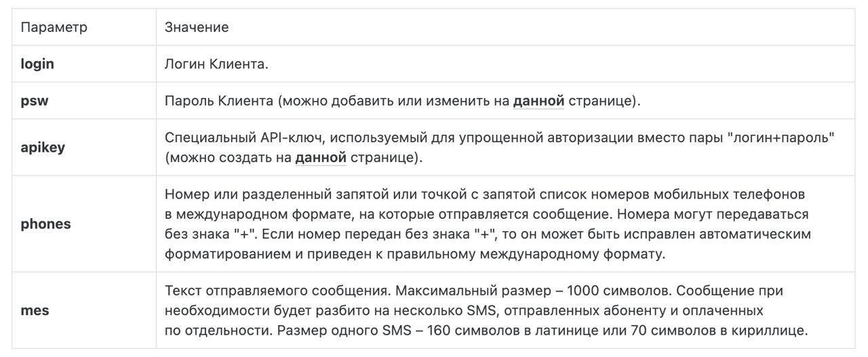
Task: Select the 'phones' parameter name
Action: coord(45,224)
